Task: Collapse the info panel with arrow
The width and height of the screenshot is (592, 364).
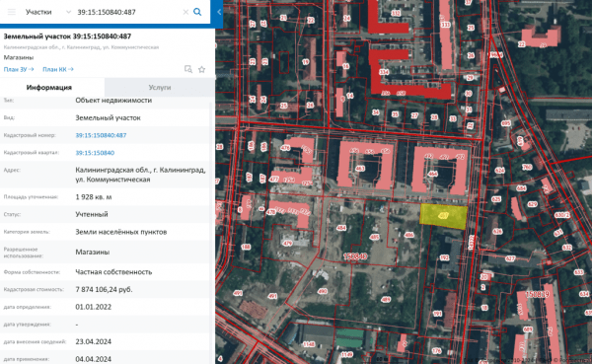Action: click(x=219, y=12)
